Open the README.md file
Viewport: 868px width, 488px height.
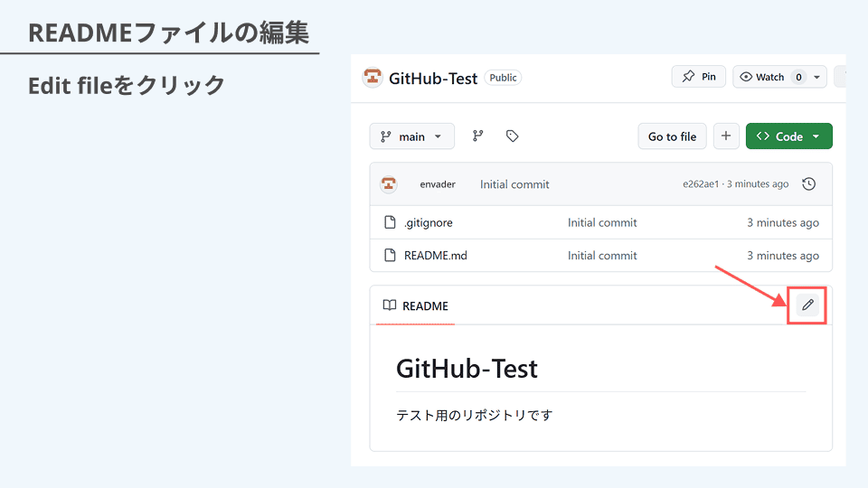pos(435,255)
